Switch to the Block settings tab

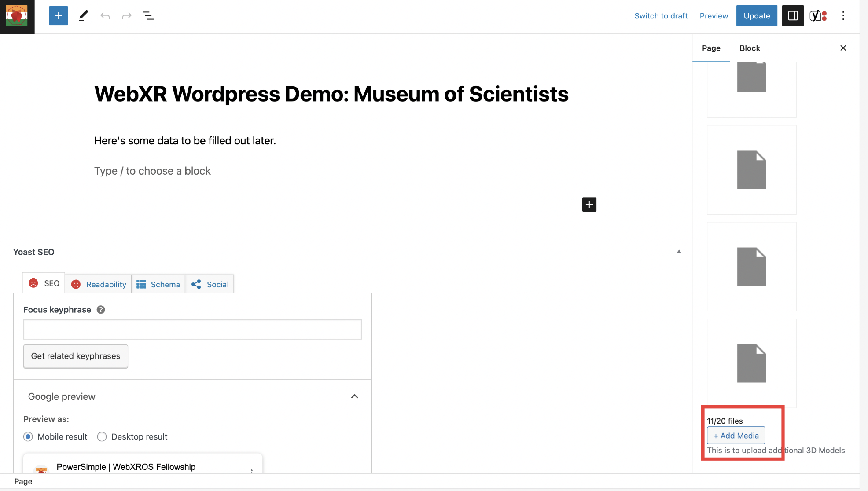750,48
